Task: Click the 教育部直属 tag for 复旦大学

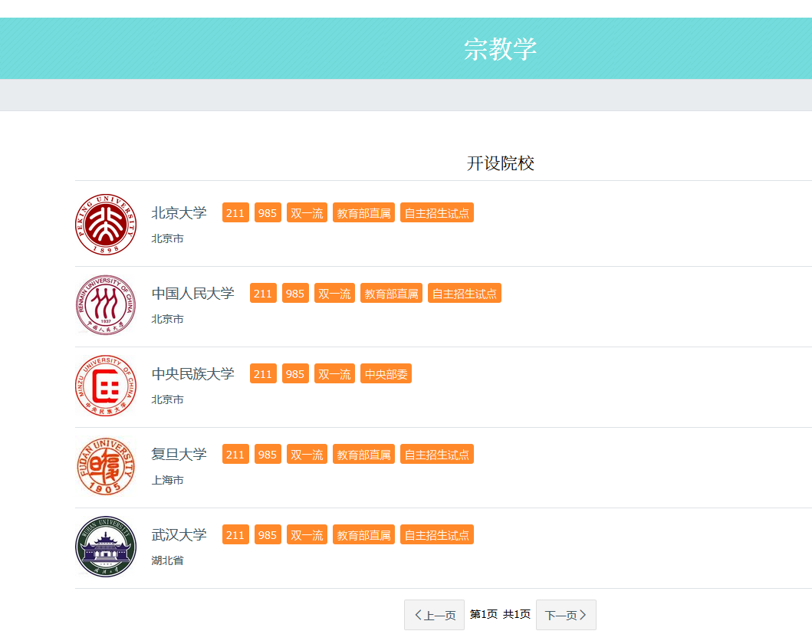Action: (363, 455)
